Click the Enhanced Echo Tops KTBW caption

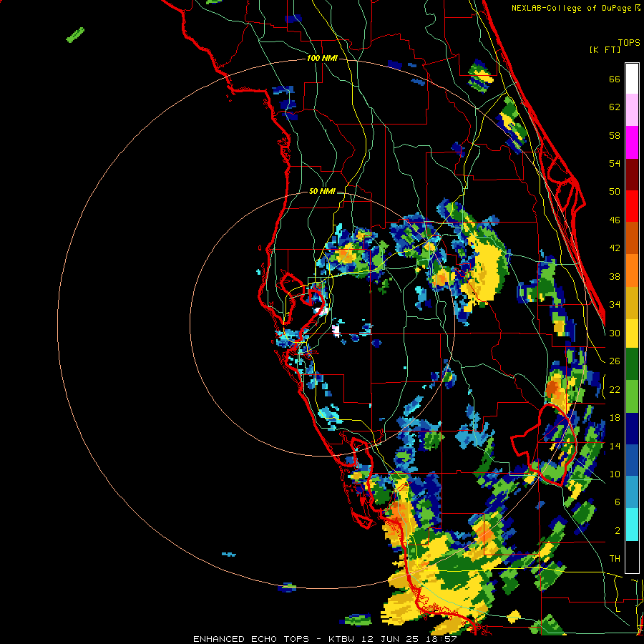point(325,639)
